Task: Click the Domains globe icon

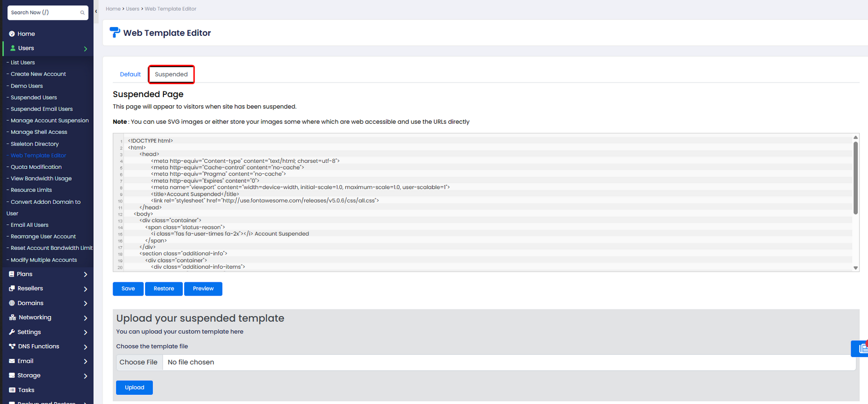Action: click(x=12, y=303)
